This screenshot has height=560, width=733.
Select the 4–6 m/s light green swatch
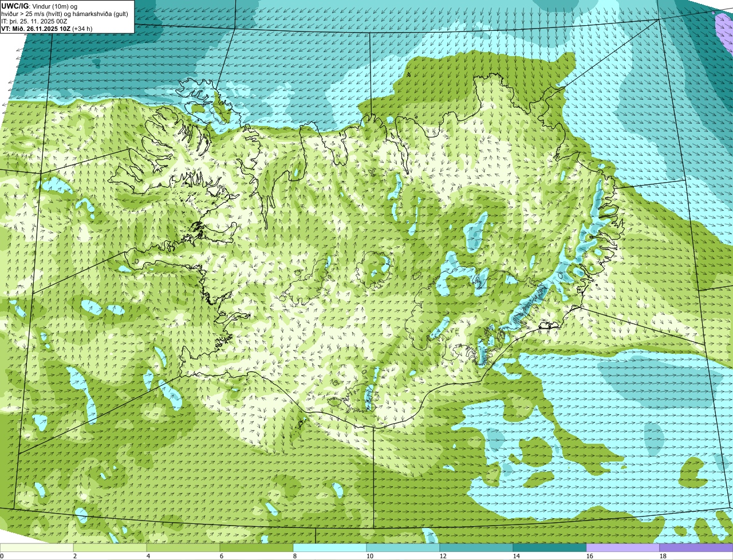click(x=184, y=548)
